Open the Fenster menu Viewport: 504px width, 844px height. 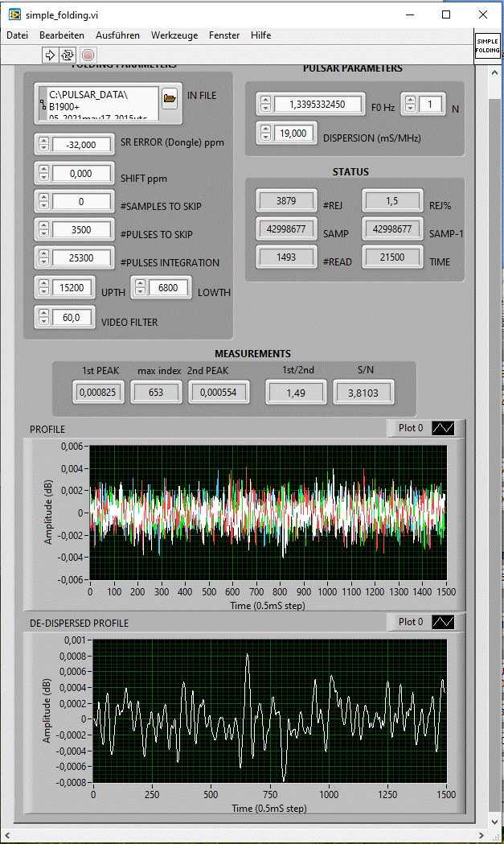coord(224,35)
